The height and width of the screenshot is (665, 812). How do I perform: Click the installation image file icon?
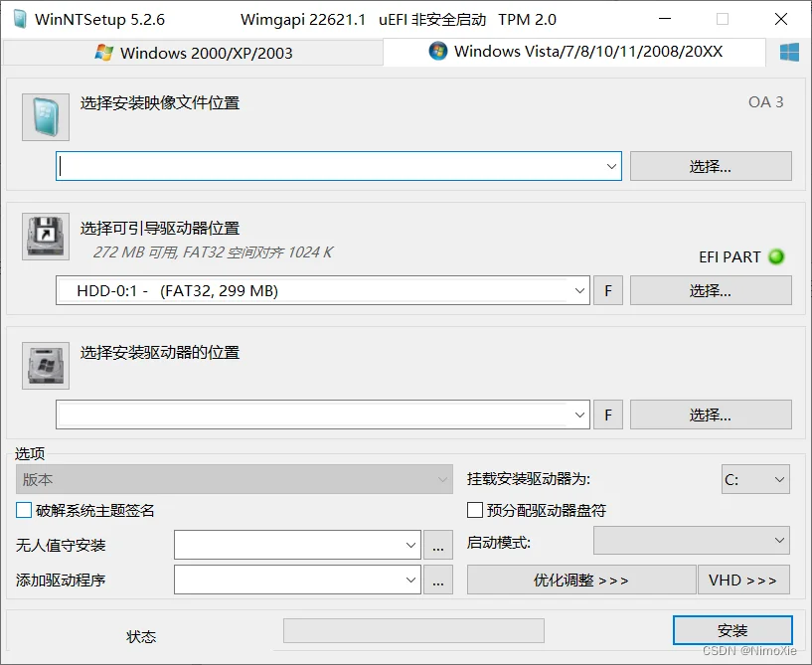click(x=46, y=117)
